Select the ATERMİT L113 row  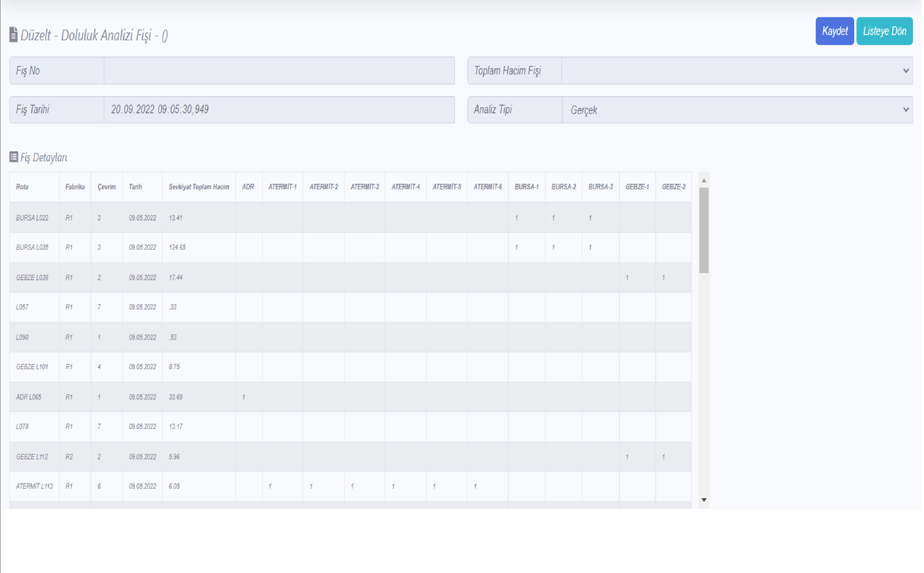tap(34, 486)
